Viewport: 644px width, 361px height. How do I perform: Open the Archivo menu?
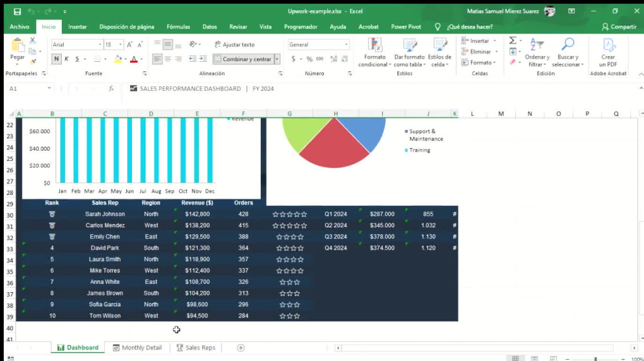click(19, 26)
